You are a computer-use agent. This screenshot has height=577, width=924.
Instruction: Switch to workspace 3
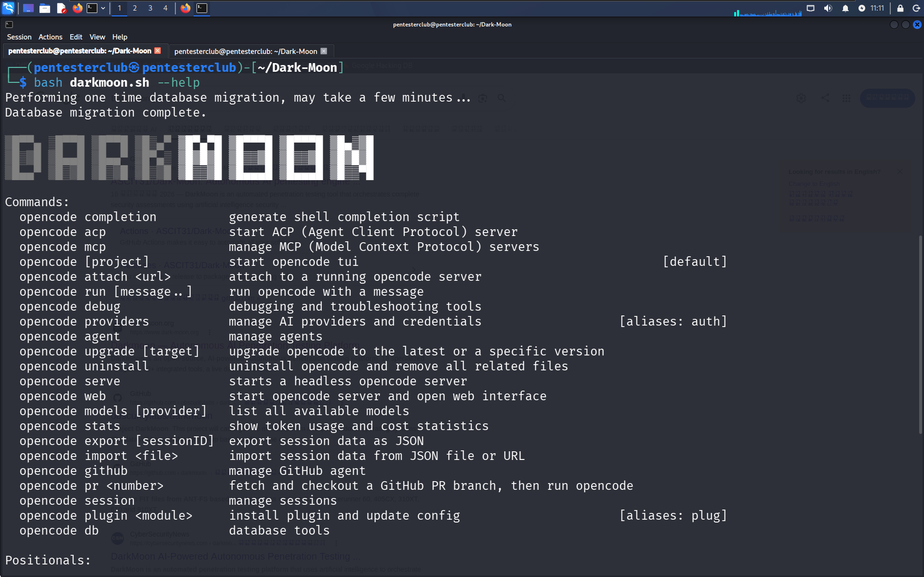[150, 8]
